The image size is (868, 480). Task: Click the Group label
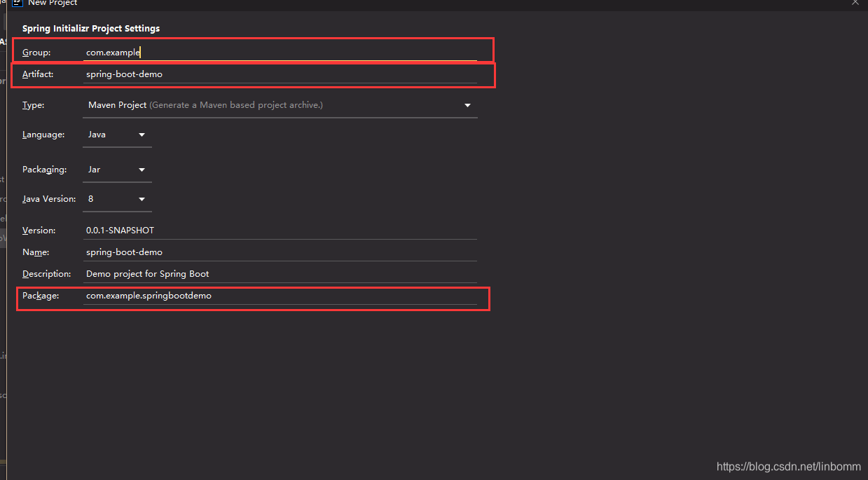pyautogui.click(x=36, y=53)
